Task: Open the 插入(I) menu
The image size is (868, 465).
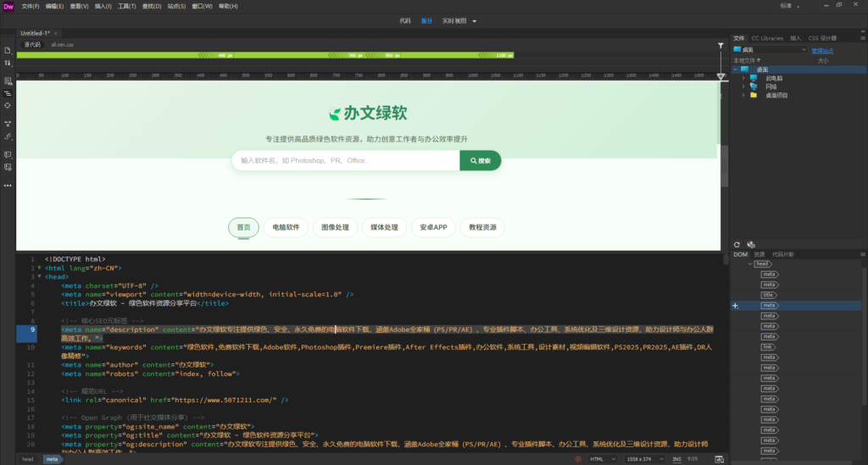Action: (103, 6)
